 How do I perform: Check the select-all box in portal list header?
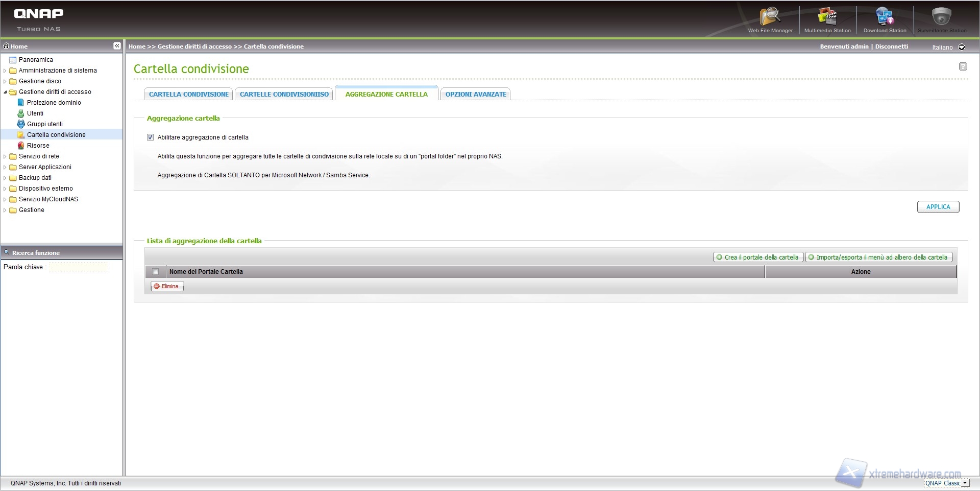pyautogui.click(x=156, y=272)
